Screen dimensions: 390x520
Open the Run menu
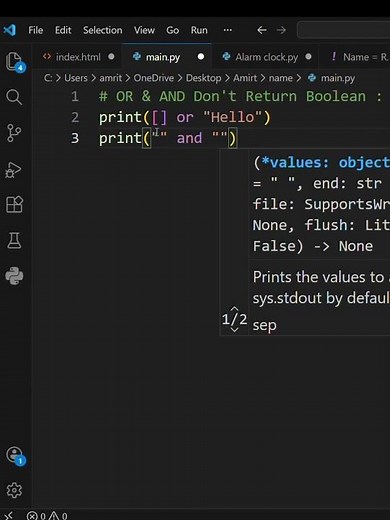pos(199,30)
